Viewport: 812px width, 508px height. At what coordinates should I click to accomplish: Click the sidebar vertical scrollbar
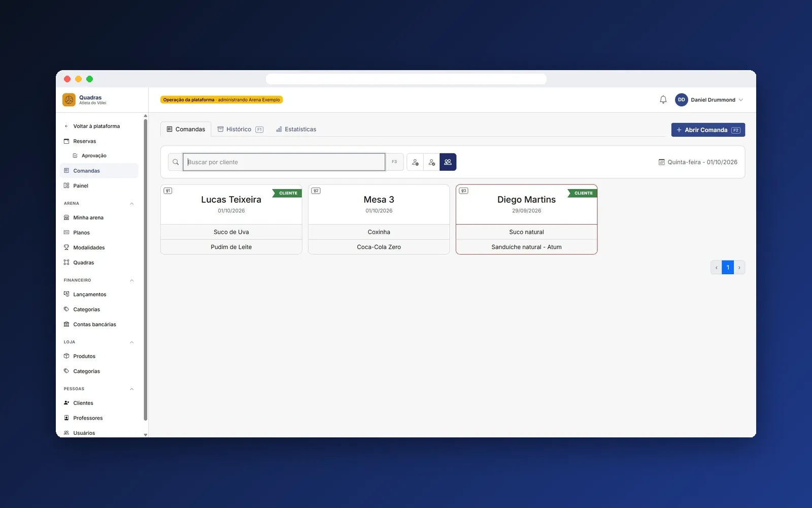(146, 269)
